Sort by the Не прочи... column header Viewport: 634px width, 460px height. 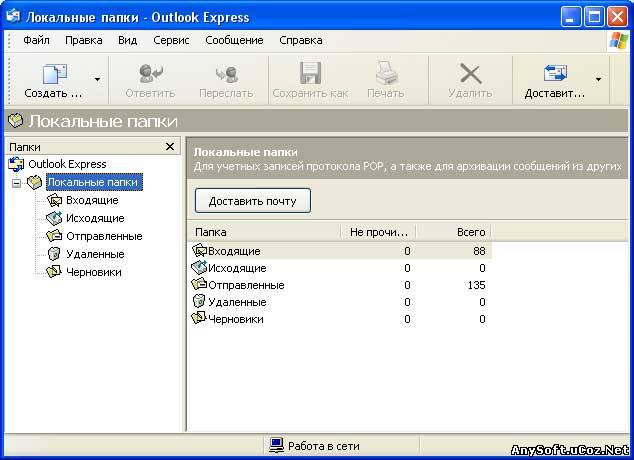(x=379, y=232)
